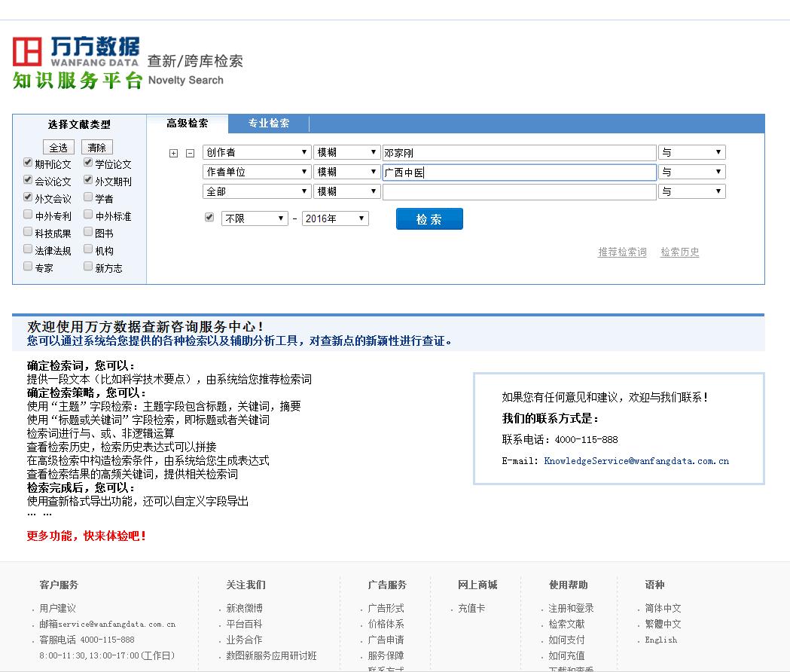Click the KnowledgeService email link
This screenshot has width=790, height=672.
click(636, 461)
